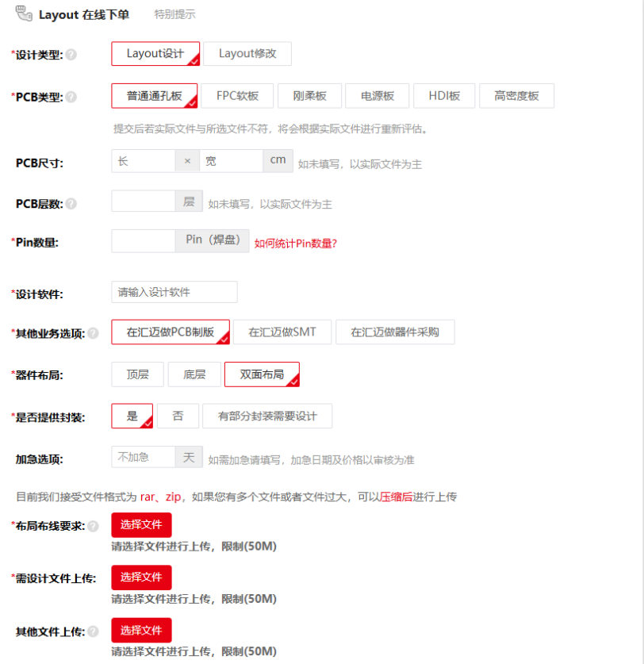Click the help icon beside 设计类型
This screenshot has height=664, width=644.
[x=71, y=55]
